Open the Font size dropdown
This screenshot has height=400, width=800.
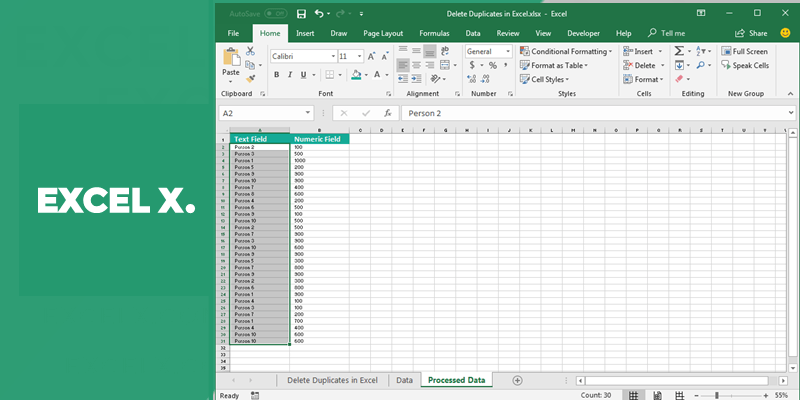pos(360,56)
